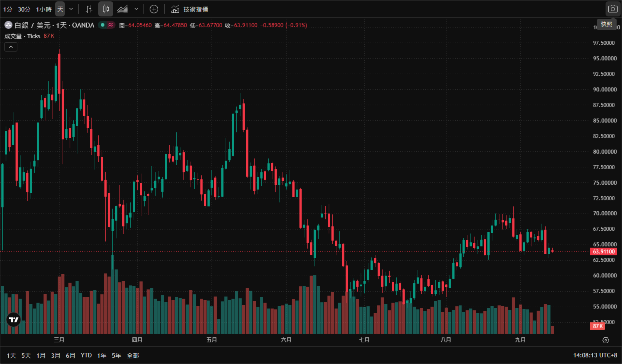The height and width of the screenshot is (364, 622).
Task: Set range to 5年
Action: (x=116, y=355)
